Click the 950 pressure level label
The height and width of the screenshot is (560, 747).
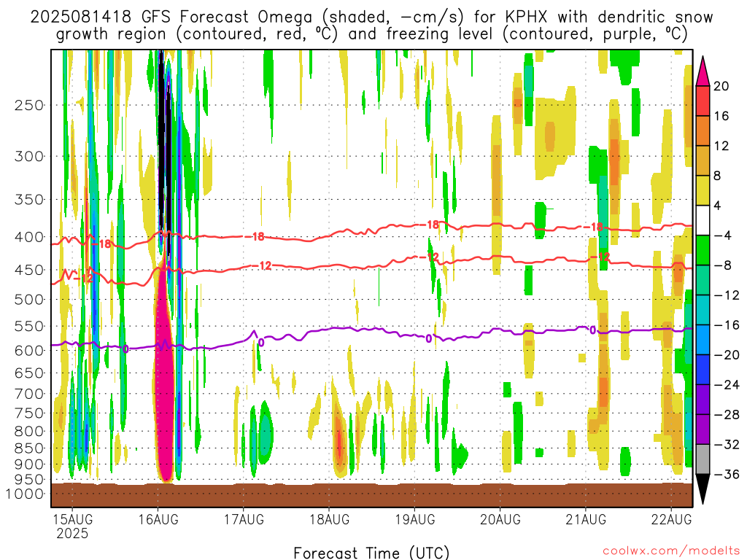point(29,479)
